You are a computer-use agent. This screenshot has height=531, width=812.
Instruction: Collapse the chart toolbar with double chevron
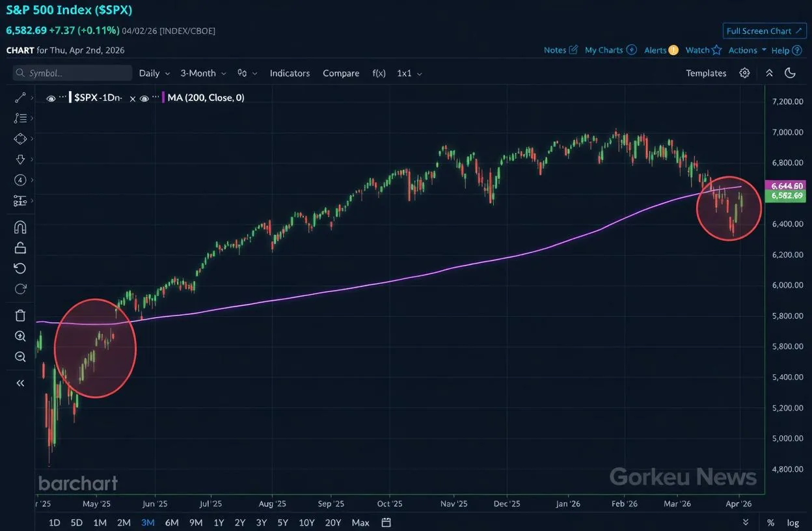(x=769, y=73)
